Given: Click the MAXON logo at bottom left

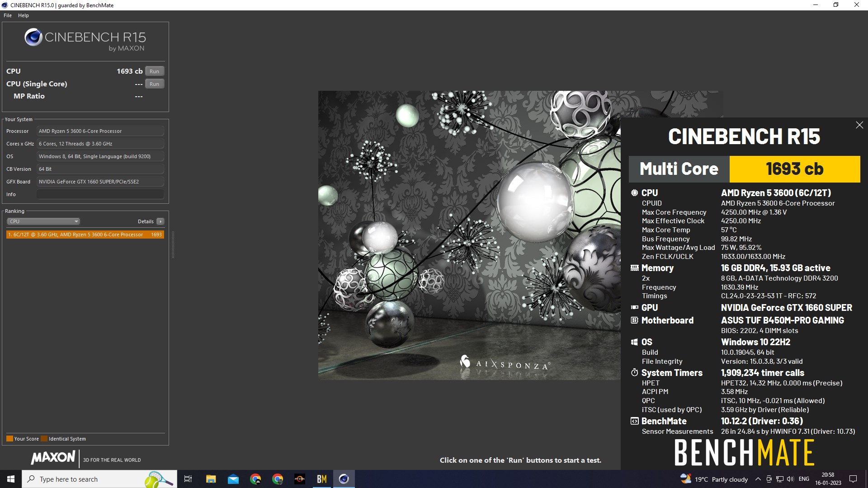Looking at the screenshot, I should click(x=53, y=457).
